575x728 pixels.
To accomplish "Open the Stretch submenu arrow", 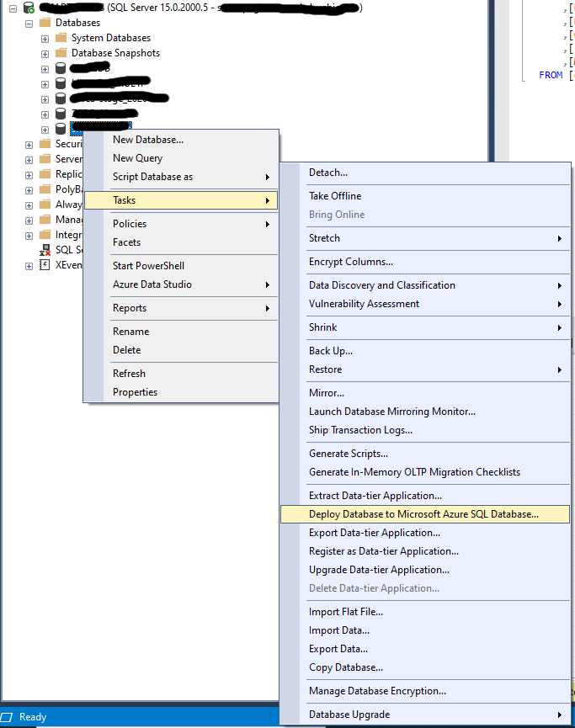I will click(559, 238).
